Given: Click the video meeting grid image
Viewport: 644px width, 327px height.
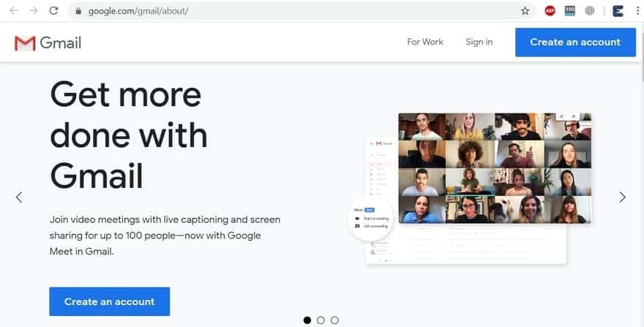Looking at the screenshot, I should pos(495,168).
